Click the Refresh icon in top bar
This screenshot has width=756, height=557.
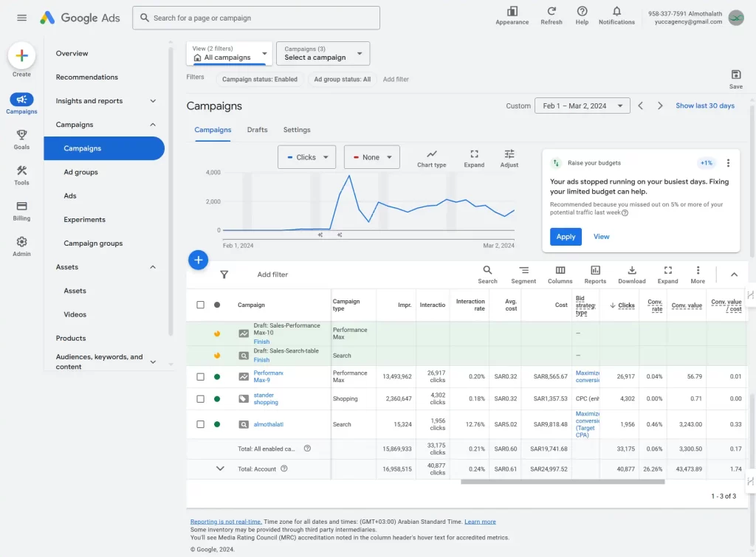click(x=551, y=11)
